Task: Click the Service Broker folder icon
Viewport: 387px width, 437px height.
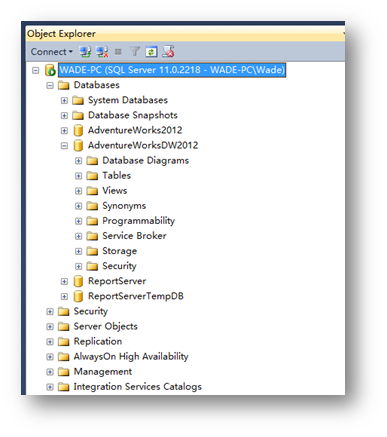Action: (x=92, y=236)
